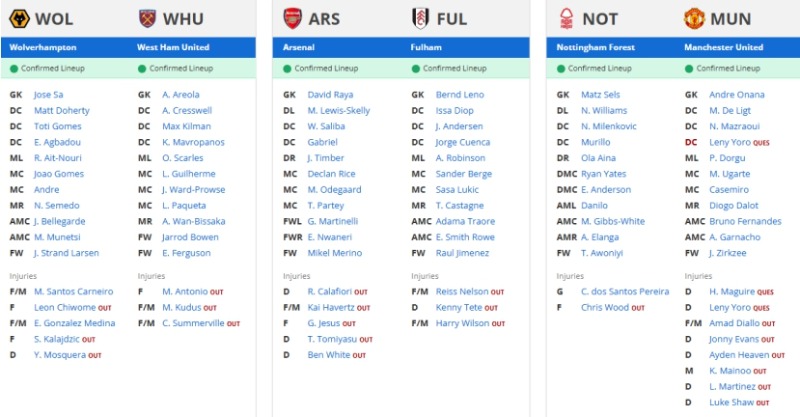The width and height of the screenshot is (800, 417).
Task: Click the Manchester United crest icon
Action: click(x=695, y=18)
